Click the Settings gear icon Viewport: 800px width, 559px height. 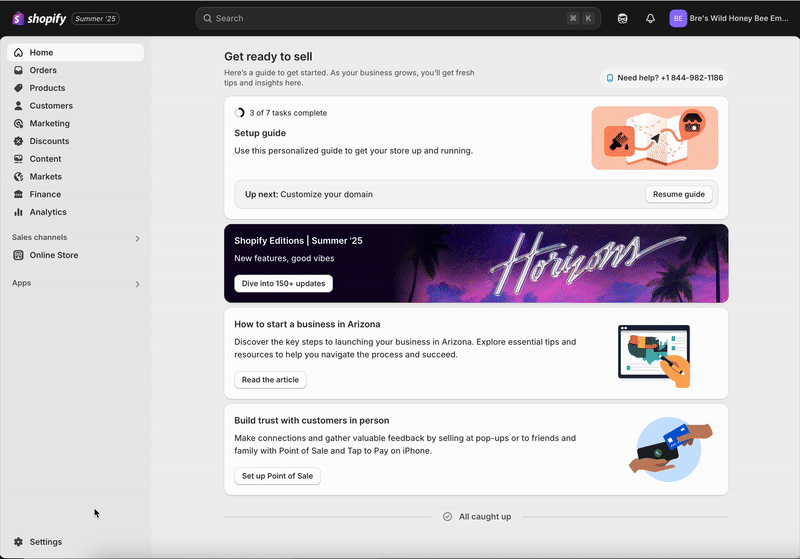point(18,542)
